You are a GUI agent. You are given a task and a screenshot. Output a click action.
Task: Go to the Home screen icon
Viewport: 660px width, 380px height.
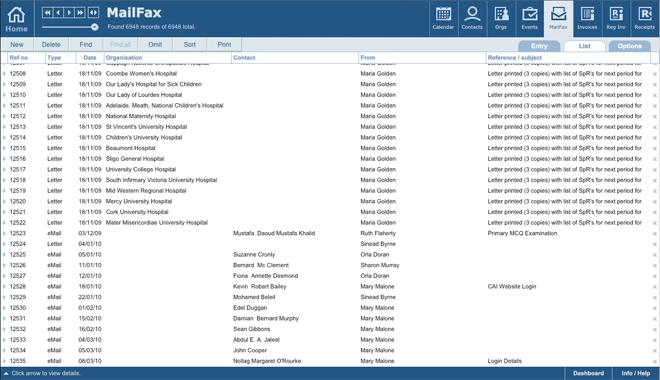point(16,19)
